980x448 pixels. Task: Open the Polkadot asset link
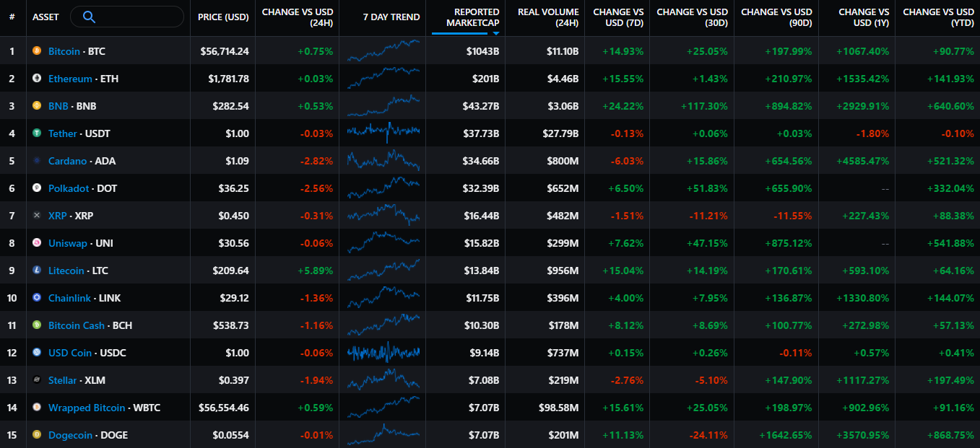69,188
